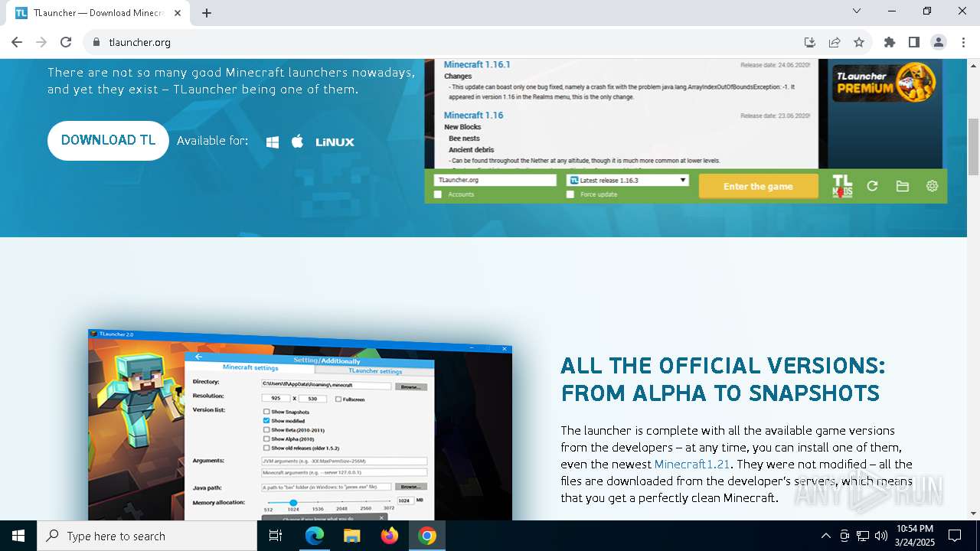Image resolution: width=980 pixels, height=551 pixels.
Task: Click the Apple macOS platform icon
Action: [298, 141]
